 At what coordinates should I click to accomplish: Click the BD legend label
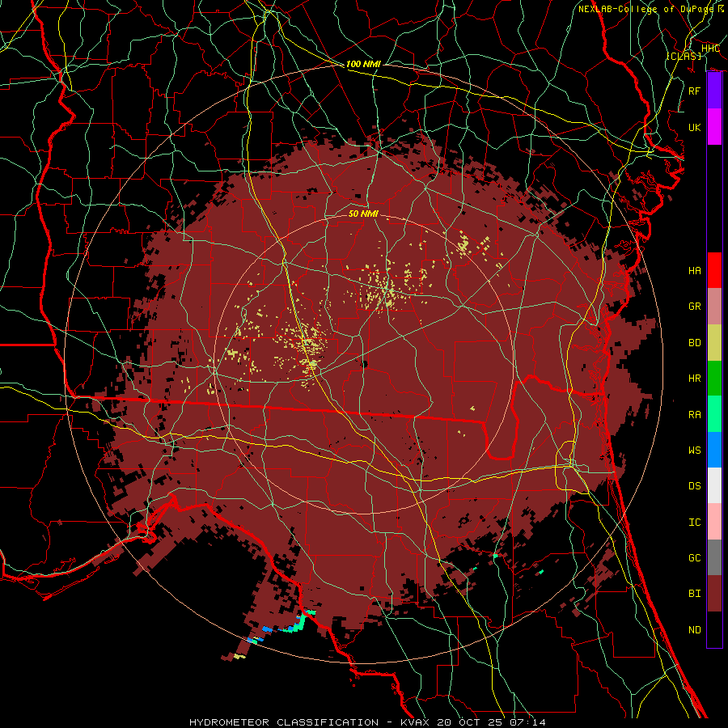coord(695,343)
